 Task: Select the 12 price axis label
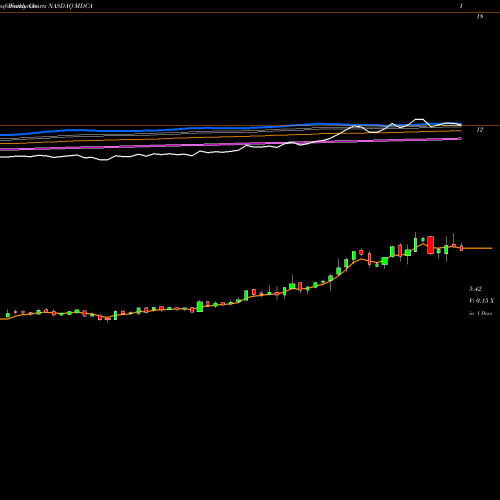(479, 130)
